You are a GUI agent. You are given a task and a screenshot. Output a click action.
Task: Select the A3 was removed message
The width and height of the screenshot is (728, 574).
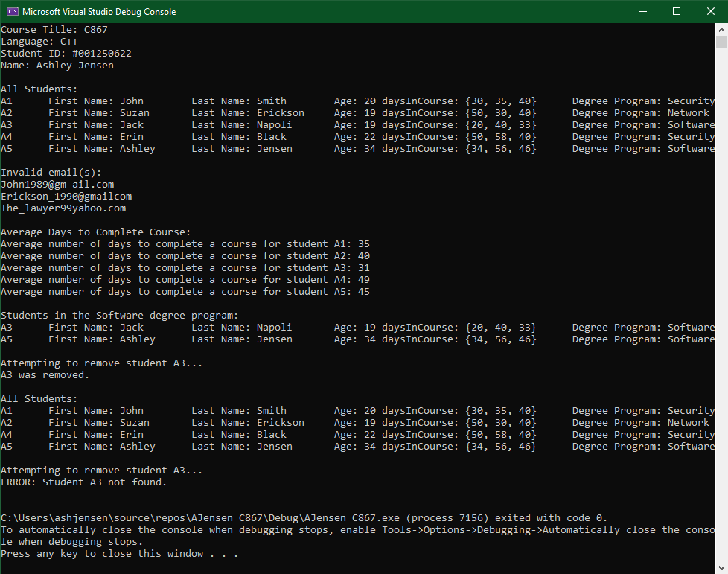coord(45,375)
